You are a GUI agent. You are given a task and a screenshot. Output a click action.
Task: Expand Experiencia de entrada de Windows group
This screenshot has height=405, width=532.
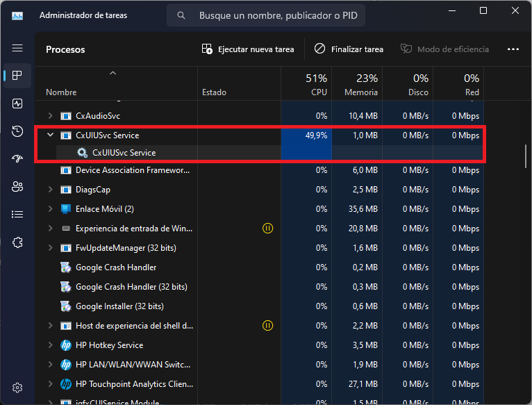[x=50, y=228]
